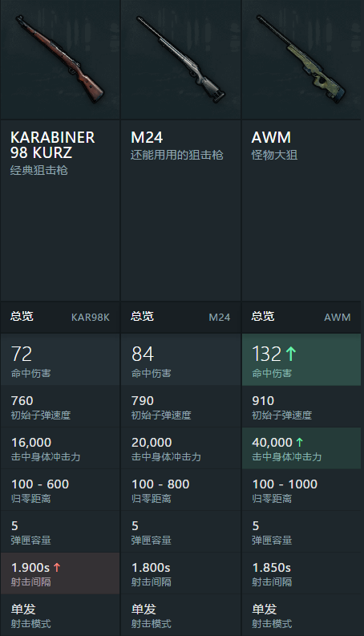
Task: Click body impact value 20,000
Action: tap(152, 443)
